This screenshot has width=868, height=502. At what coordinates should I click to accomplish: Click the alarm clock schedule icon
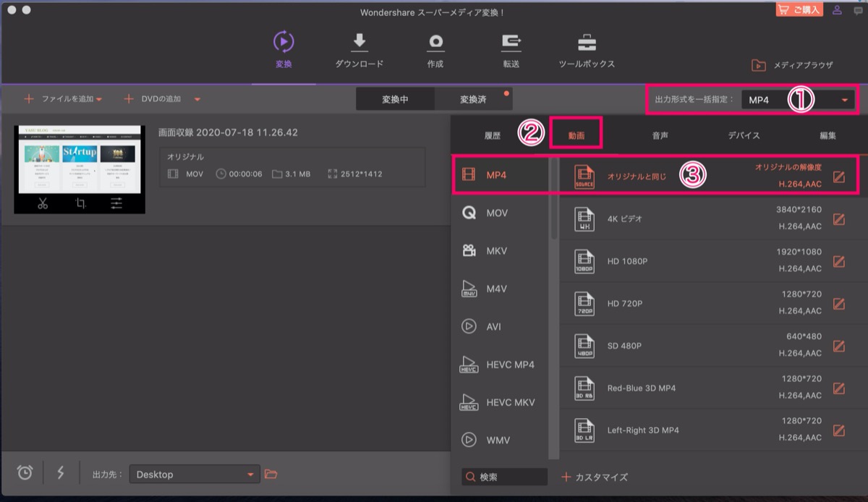click(x=25, y=473)
